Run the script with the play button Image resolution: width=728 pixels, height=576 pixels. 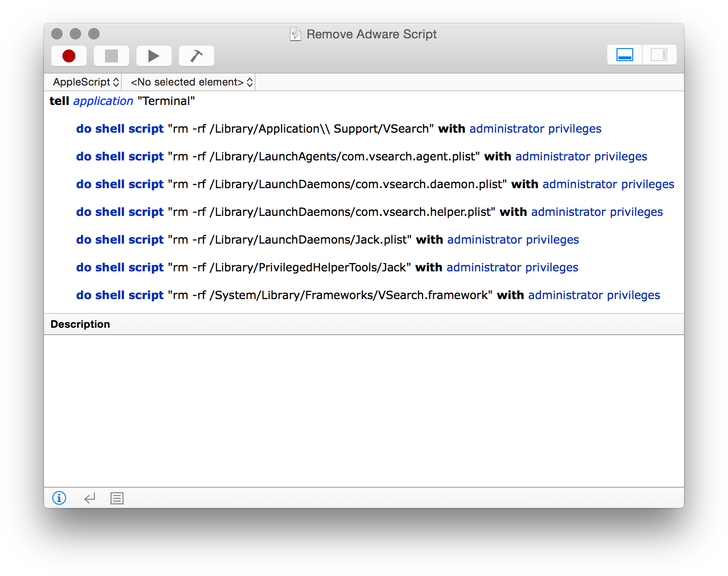click(x=154, y=56)
